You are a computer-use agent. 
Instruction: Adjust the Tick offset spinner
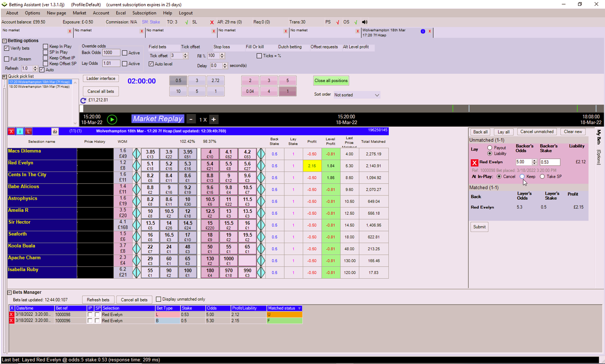[x=186, y=56]
